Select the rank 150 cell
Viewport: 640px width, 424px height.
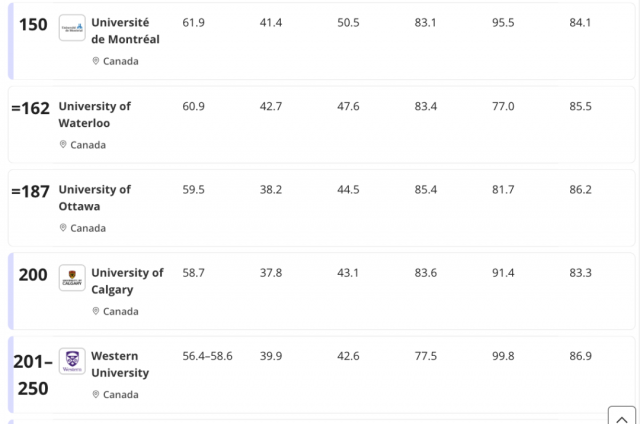33,25
